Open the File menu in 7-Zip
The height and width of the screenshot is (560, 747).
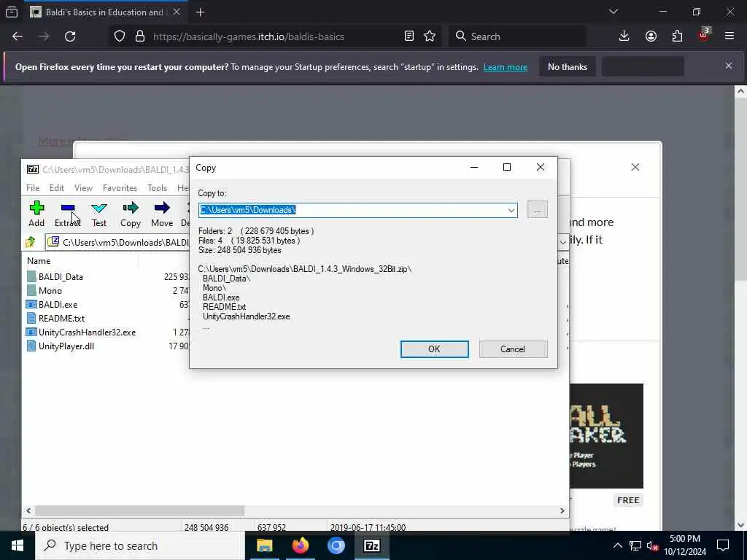click(x=33, y=187)
